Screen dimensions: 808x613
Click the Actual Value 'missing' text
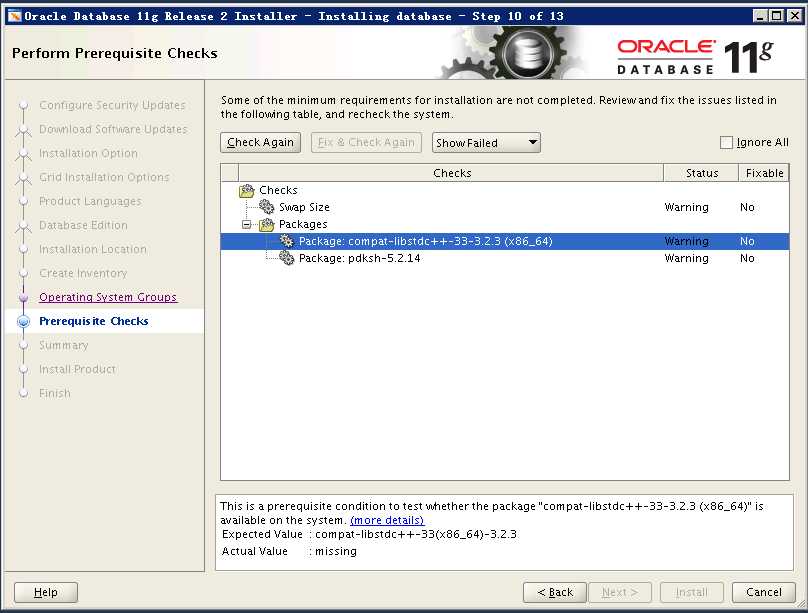pyautogui.click(x=335, y=551)
